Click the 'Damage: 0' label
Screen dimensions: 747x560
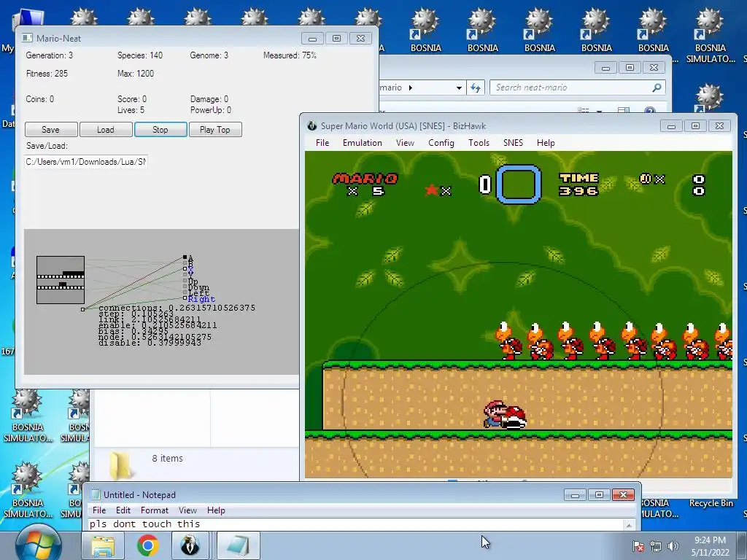(x=209, y=99)
